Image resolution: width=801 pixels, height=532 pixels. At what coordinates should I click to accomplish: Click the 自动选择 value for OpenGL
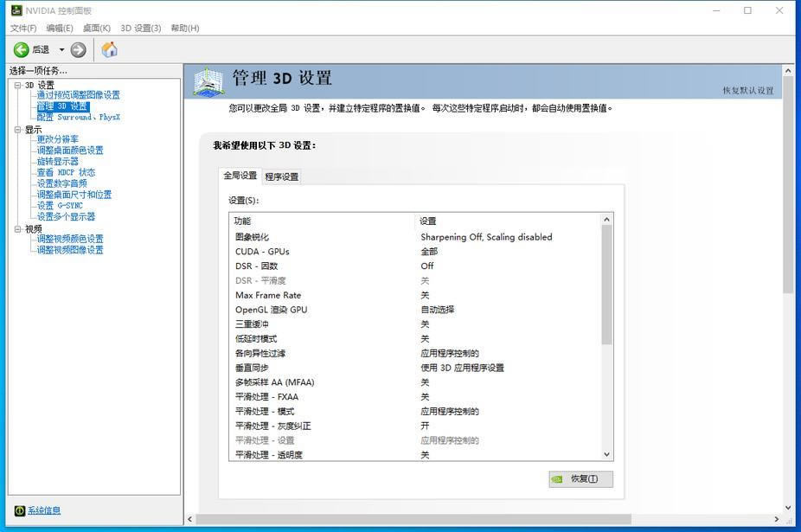click(x=438, y=310)
